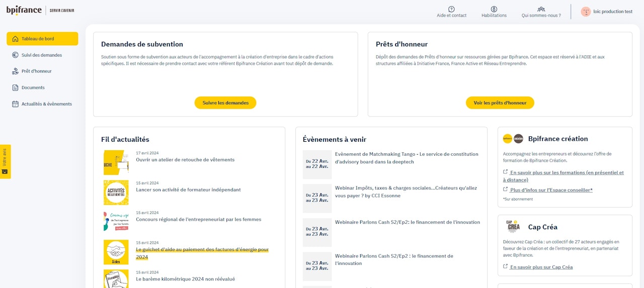The width and height of the screenshot is (644, 288).
Task: Open thumbnail for Le barème kilométrique 2024
Action: [116, 279]
